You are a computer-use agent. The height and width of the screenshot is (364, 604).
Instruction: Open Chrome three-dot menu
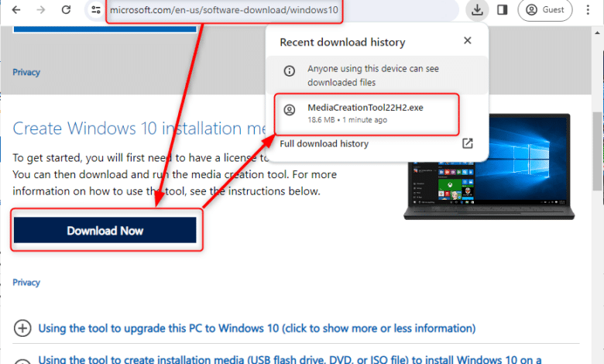coord(588,9)
